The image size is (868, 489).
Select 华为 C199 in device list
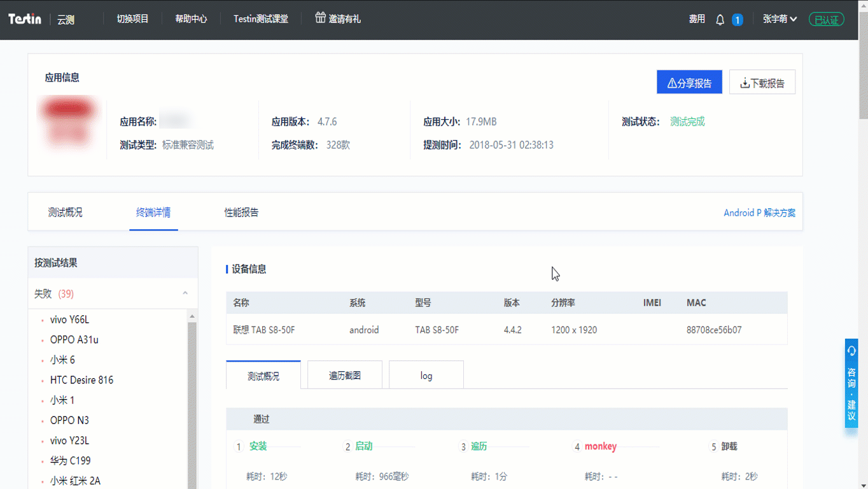[x=70, y=460]
